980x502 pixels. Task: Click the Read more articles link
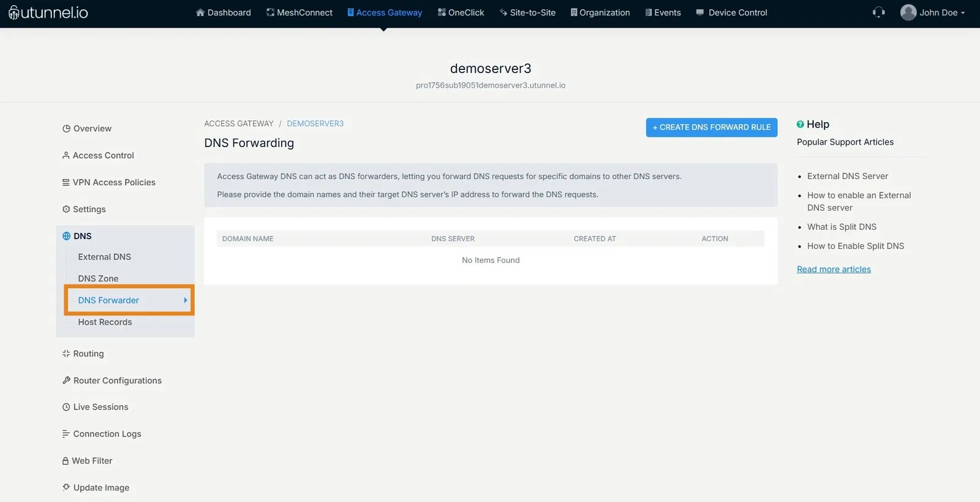tap(834, 269)
